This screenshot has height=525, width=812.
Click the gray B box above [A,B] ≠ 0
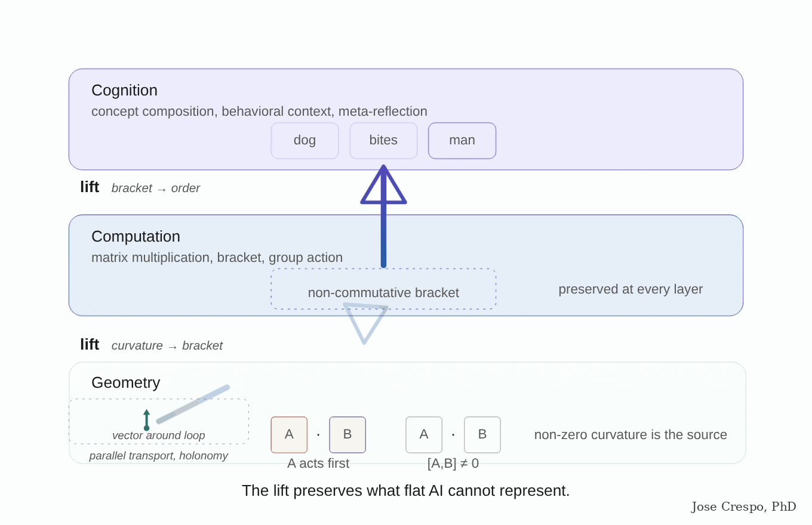pos(482,435)
